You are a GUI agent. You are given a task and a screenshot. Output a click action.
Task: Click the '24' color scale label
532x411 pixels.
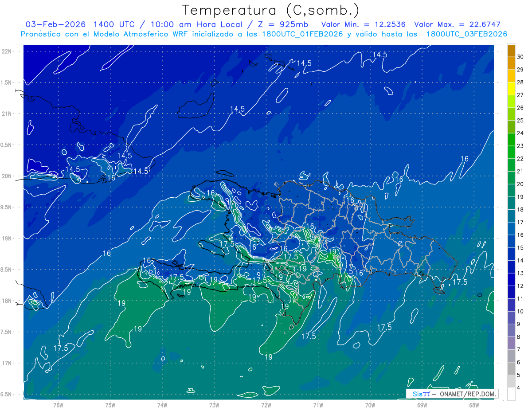tap(520, 133)
